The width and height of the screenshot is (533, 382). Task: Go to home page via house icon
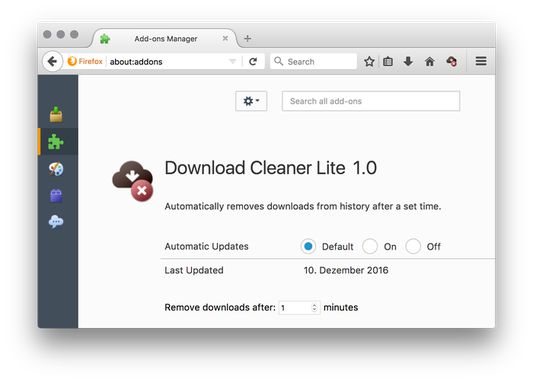[430, 62]
